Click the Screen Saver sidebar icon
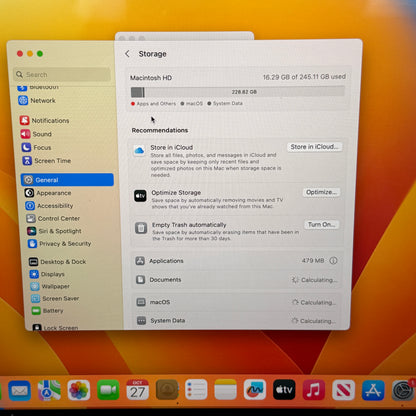 (35, 298)
